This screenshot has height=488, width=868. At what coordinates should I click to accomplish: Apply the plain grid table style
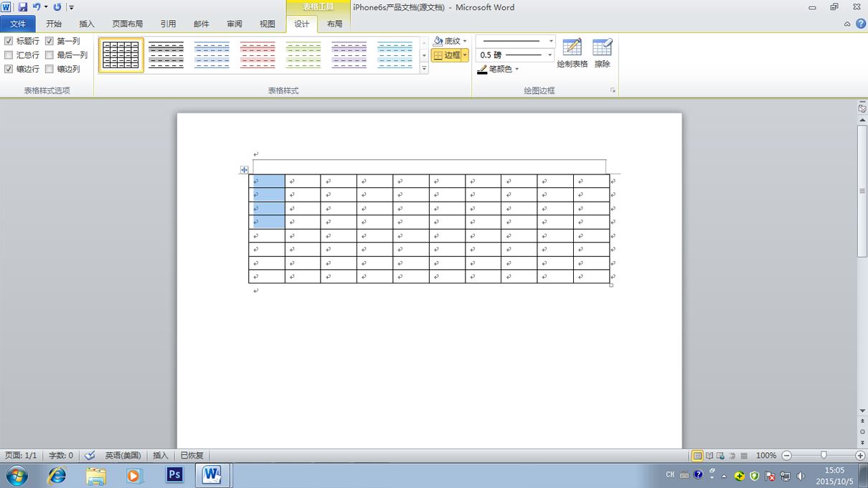pos(121,55)
